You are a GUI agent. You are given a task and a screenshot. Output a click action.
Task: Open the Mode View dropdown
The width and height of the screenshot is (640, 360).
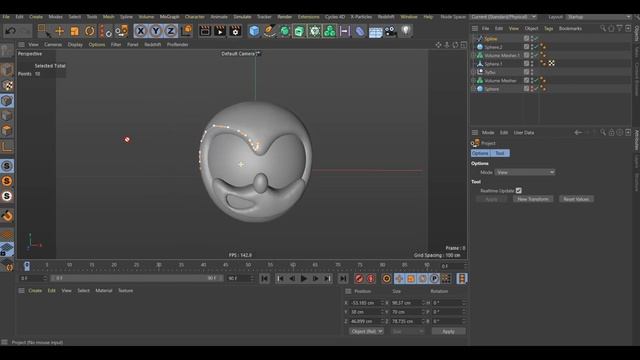pyautogui.click(x=525, y=172)
